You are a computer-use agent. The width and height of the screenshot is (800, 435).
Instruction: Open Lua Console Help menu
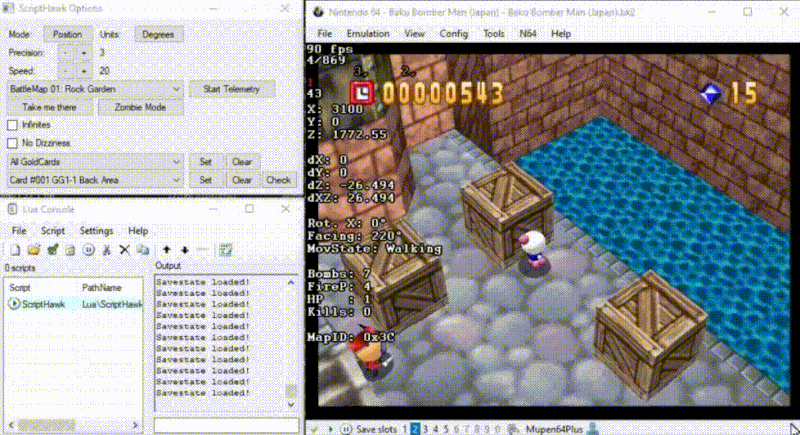pos(138,231)
